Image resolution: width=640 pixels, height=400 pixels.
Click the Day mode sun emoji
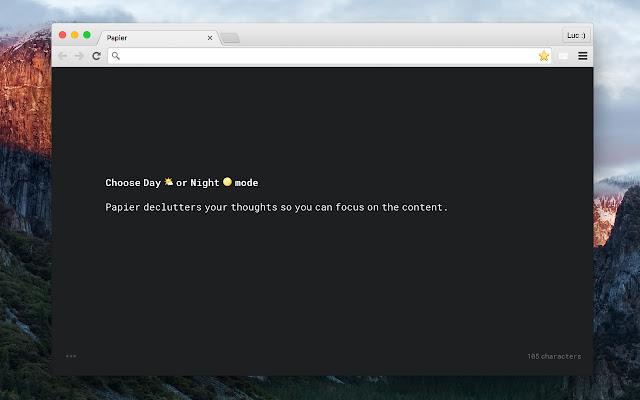coord(169,182)
